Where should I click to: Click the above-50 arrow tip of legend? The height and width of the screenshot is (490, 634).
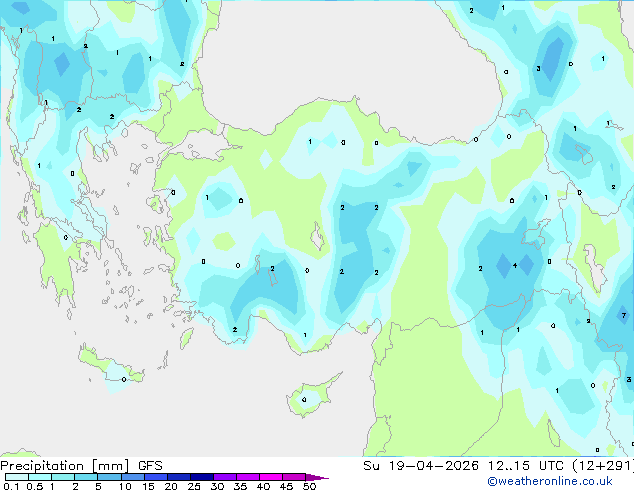click(x=317, y=477)
